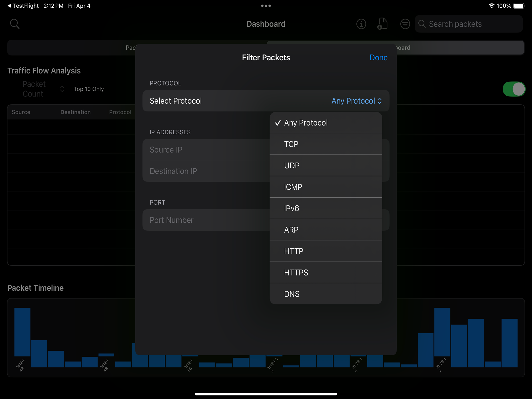This screenshot has height=399, width=532.
Task: Tap the battery status icon
Action: point(519,6)
